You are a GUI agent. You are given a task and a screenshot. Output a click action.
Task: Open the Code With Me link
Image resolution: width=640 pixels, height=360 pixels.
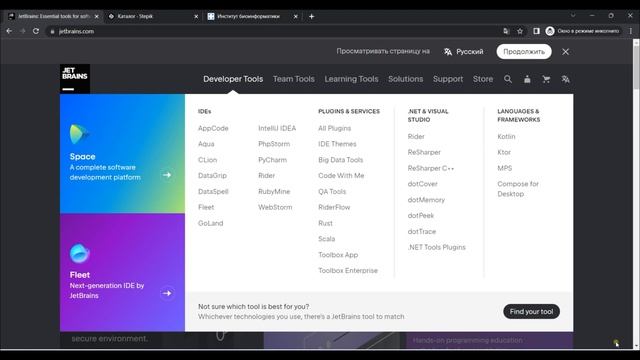click(341, 176)
